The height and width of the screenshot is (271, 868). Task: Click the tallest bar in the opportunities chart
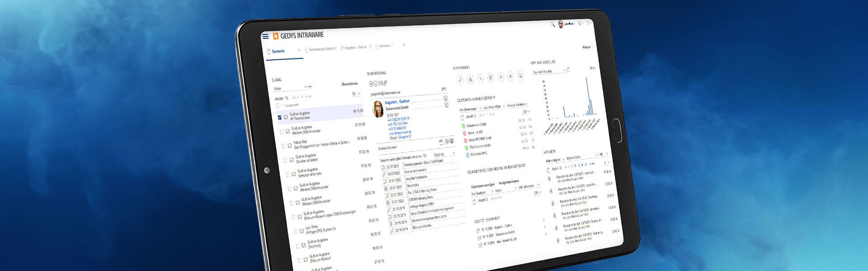pyautogui.click(x=587, y=96)
